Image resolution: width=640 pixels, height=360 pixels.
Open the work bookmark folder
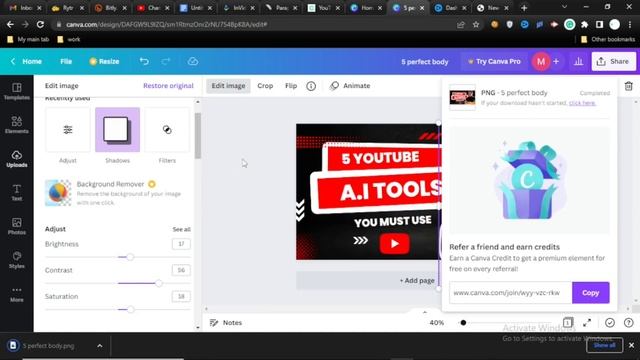point(69,40)
